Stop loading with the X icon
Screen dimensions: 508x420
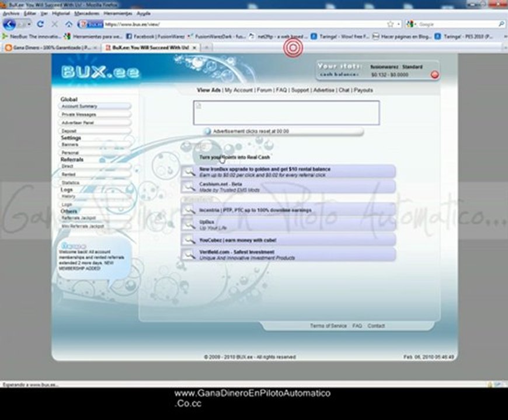(54, 24)
